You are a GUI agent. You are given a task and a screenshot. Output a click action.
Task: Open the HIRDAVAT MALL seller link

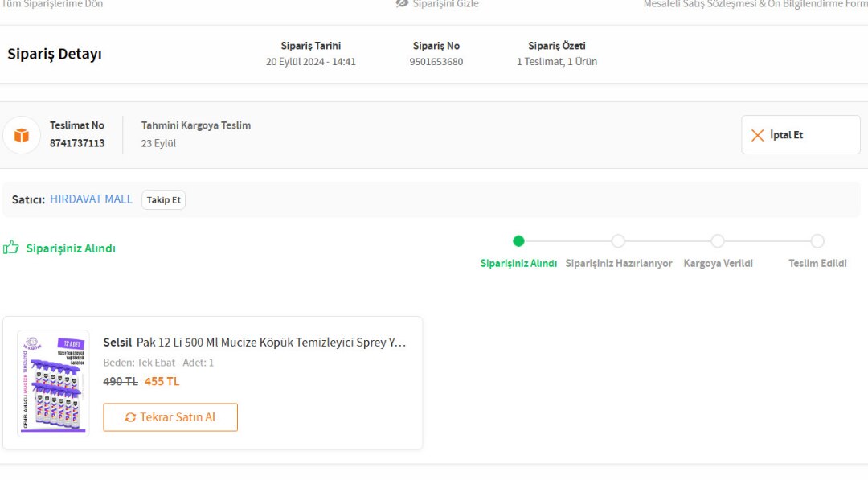pos(91,199)
